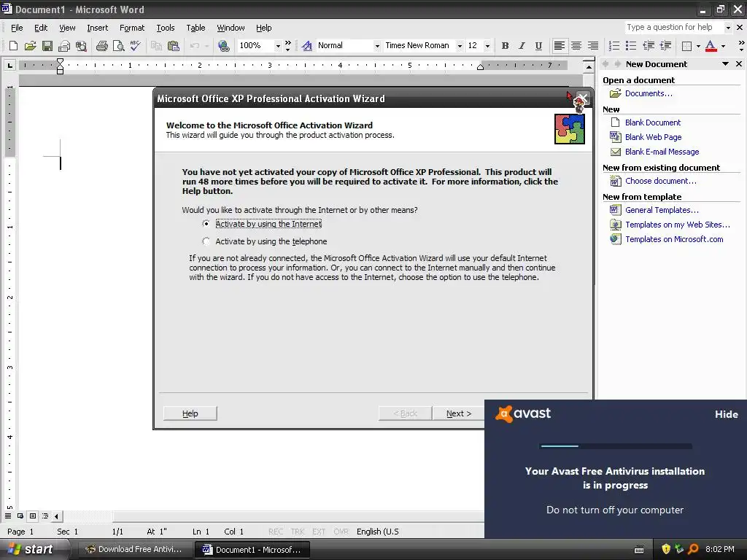
Task: Open the Zoom 100% dropdown
Action: [278, 46]
